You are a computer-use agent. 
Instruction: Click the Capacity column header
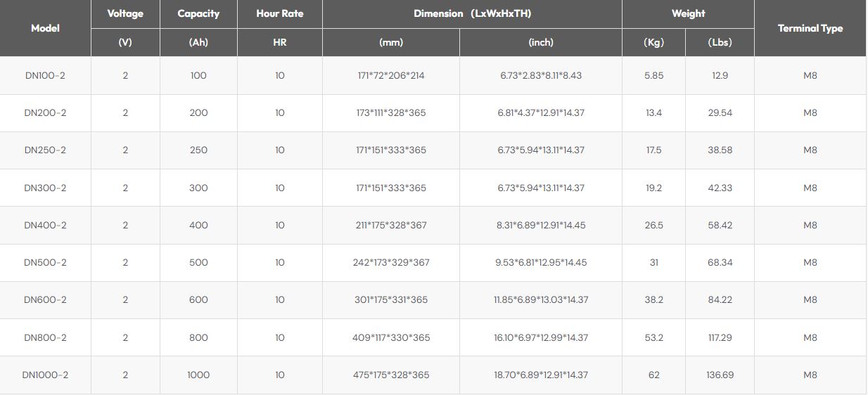[198, 13]
